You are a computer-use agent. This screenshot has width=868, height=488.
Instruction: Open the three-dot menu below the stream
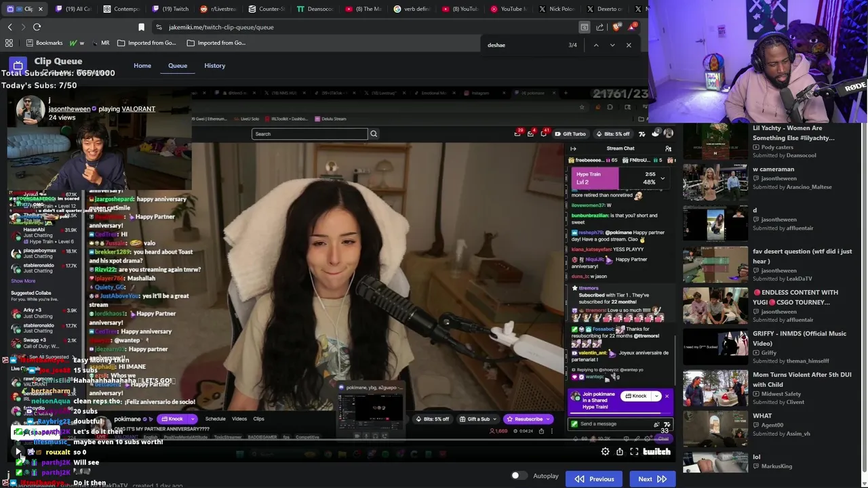(x=552, y=431)
